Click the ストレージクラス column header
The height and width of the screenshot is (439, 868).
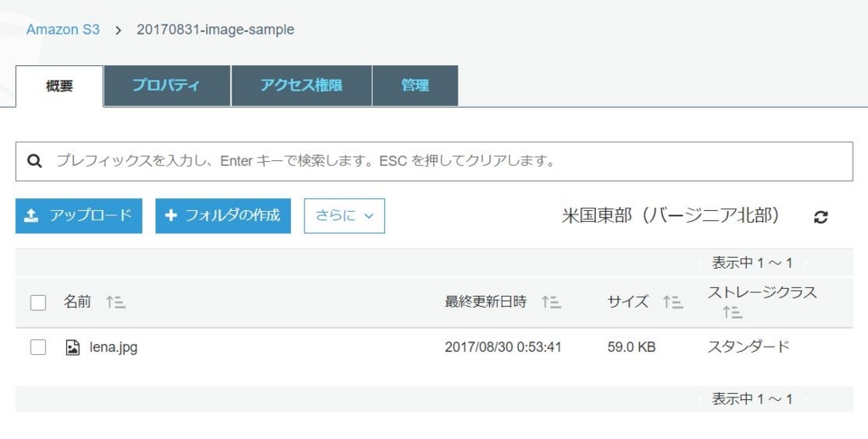tap(762, 292)
